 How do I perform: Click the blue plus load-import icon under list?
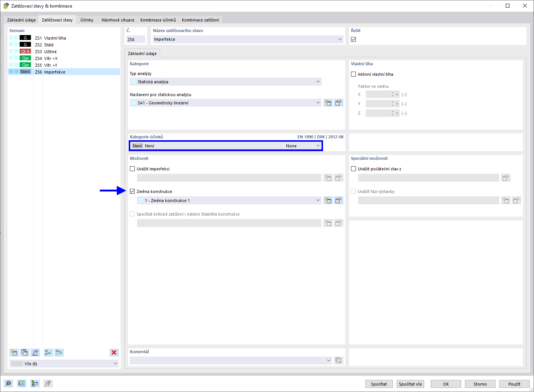(35, 352)
